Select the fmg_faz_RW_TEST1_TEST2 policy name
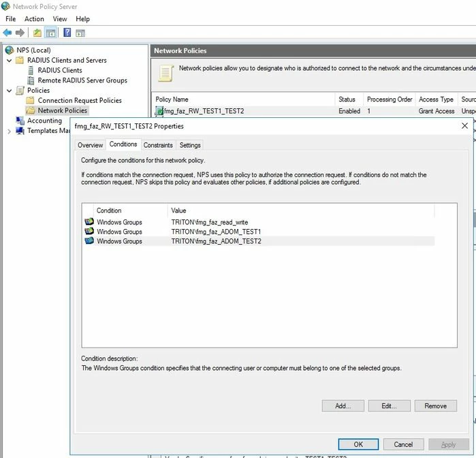Viewport: 476px width, 458px height. tap(204, 111)
